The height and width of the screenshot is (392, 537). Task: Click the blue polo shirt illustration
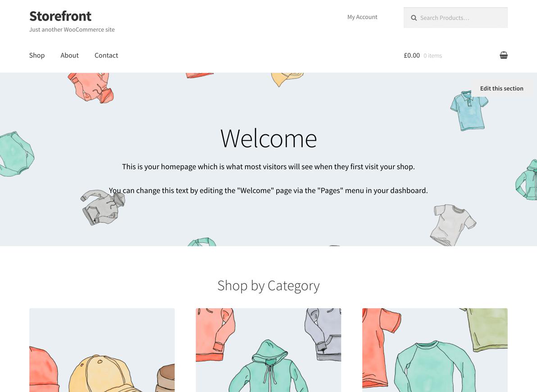click(469, 110)
